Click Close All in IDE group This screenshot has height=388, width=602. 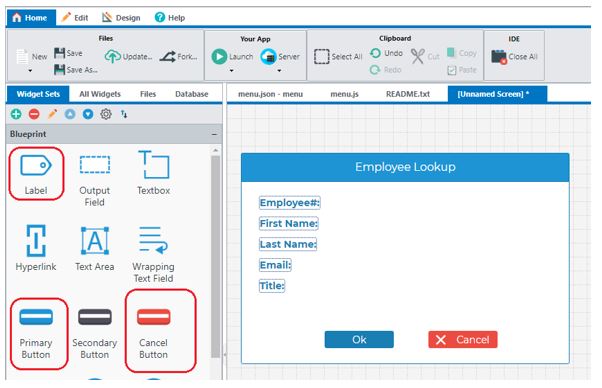click(x=514, y=57)
